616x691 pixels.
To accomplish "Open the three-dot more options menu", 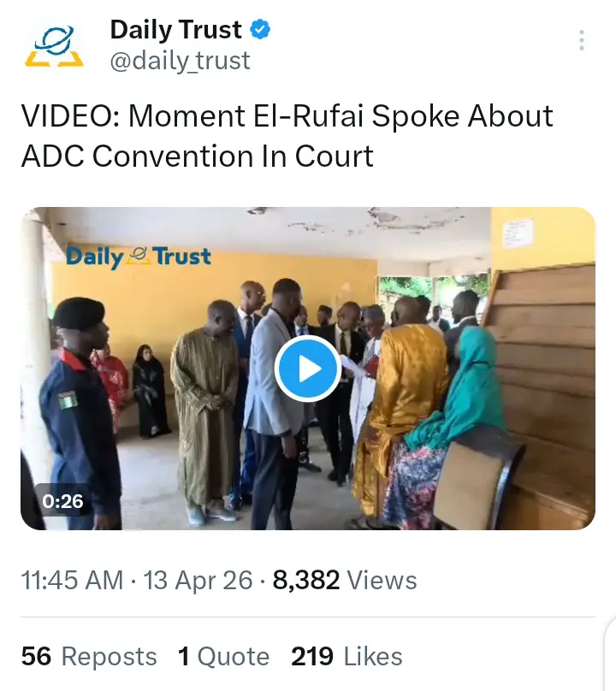I will [x=582, y=40].
